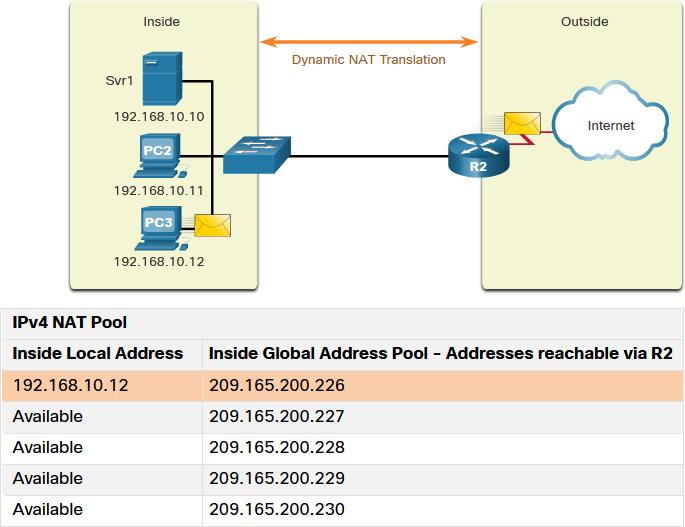This screenshot has height=527, width=685.
Task: Click the 209.165.200.229 table cell
Action: click(x=443, y=479)
